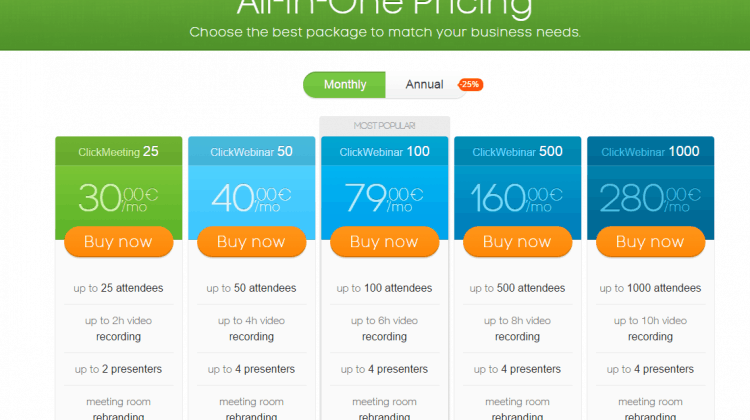Screen dimensions: 750x420
Task: Select the ClickWebinar 50 plan header
Action: pos(252,152)
